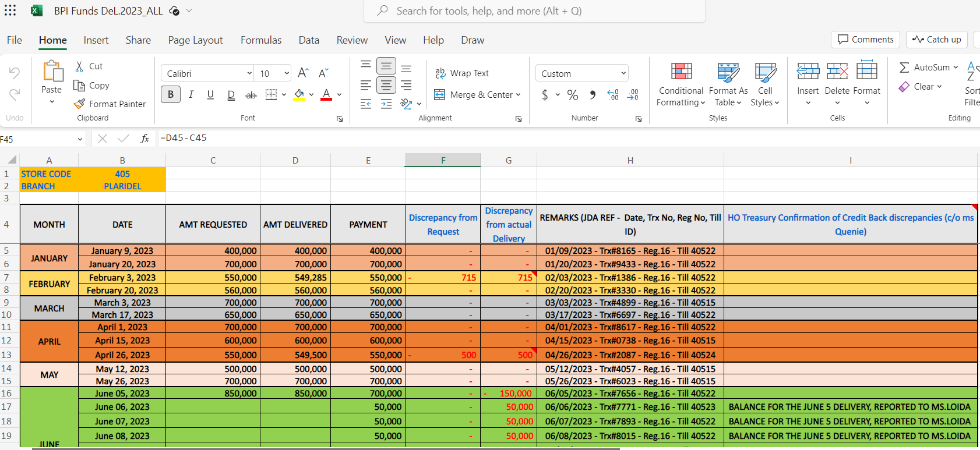
Task: Expand the Merge & Center options arrow
Action: click(518, 95)
